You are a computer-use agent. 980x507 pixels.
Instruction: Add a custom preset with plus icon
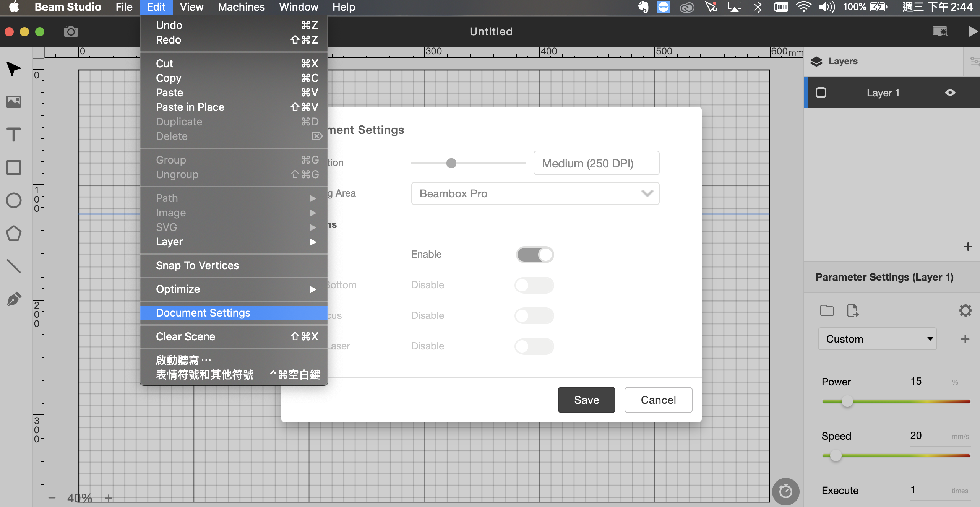point(965,339)
